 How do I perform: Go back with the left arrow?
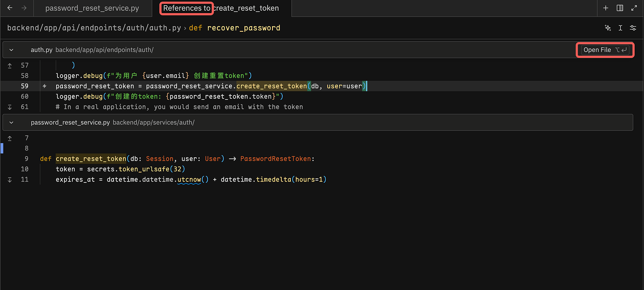tap(10, 8)
